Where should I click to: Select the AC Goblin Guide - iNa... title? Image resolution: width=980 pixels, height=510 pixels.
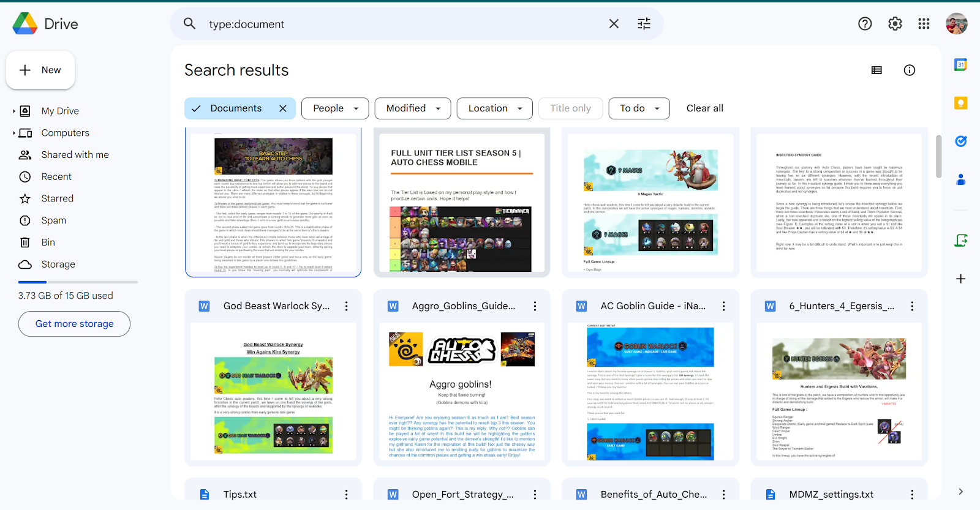pyautogui.click(x=653, y=306)
